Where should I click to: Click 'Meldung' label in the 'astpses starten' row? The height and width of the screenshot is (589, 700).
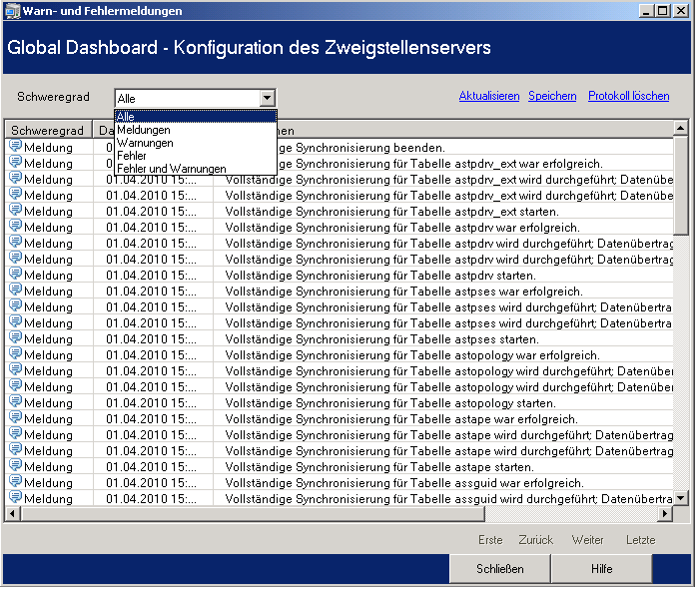48,339
